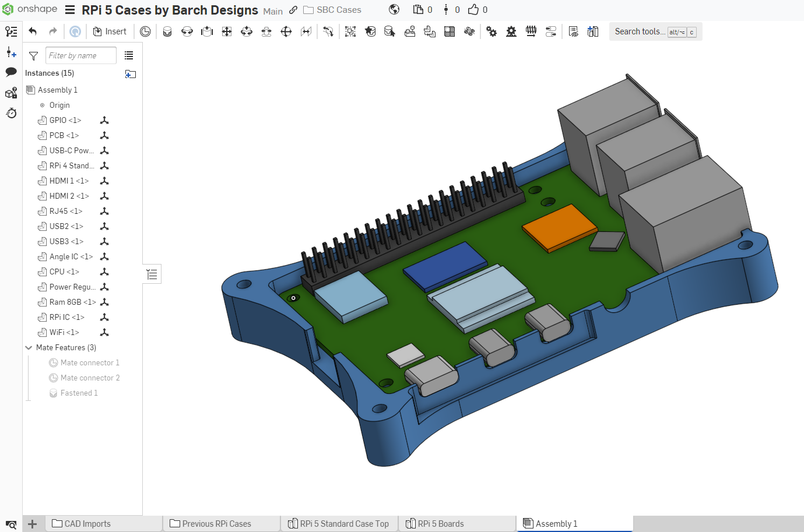Select the WiFi <1> instance
Viewport: 804px width, 532px height.
click(x=64, y=332)
